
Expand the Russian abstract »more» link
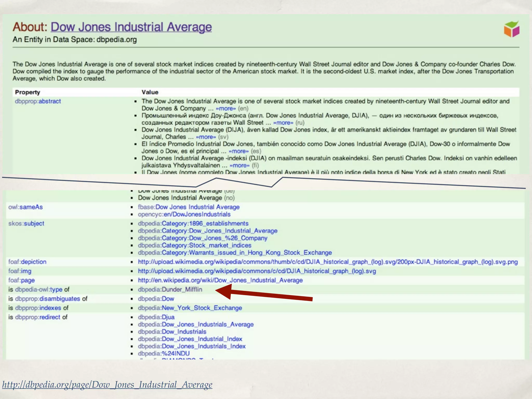point(283,123)
